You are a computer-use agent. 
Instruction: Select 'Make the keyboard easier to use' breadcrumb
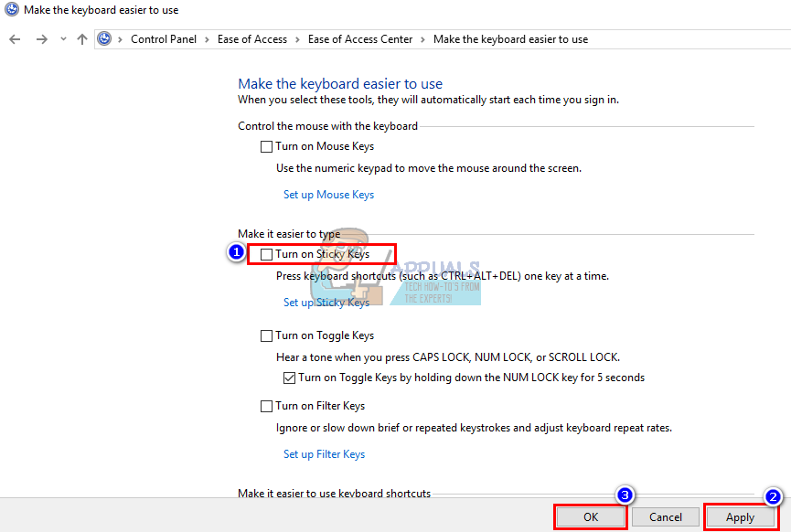[510, 39]
